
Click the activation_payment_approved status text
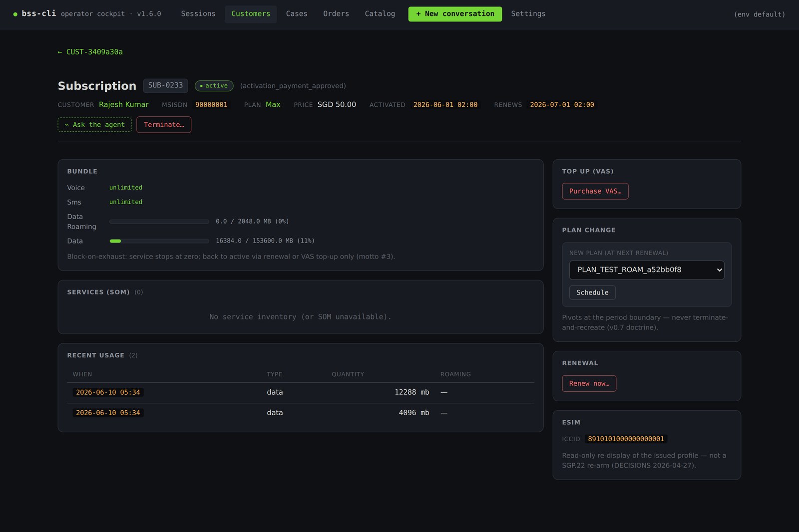coord(293,86)
